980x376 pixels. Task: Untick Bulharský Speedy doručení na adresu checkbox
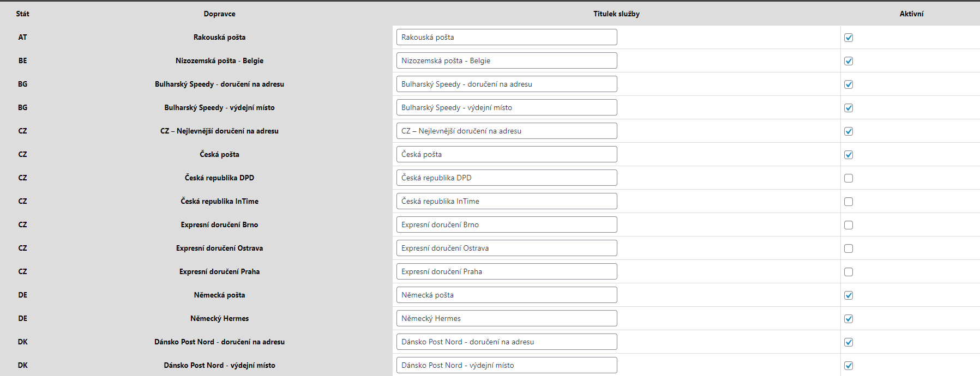pyautogui.click(x=849, y=84)
